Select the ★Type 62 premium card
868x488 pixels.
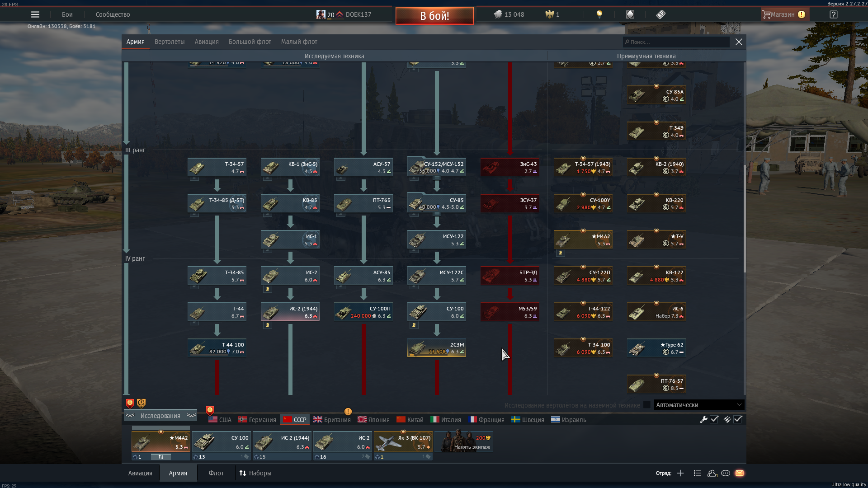656,348
